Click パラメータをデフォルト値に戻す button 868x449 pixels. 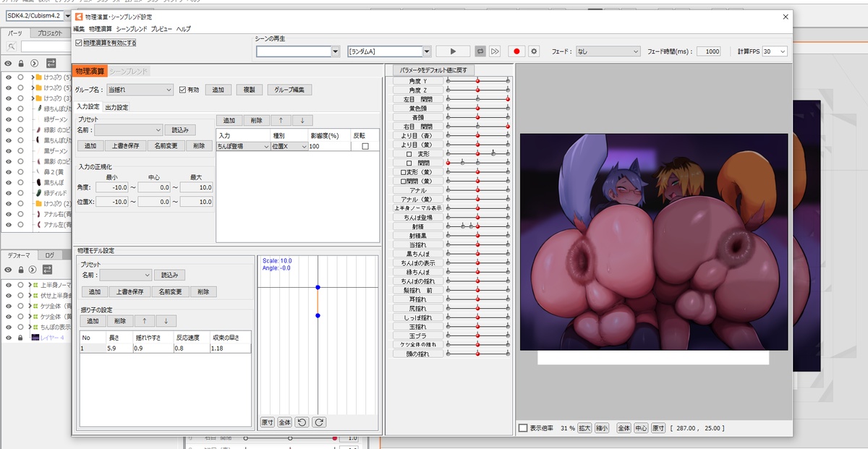[432, 70]
